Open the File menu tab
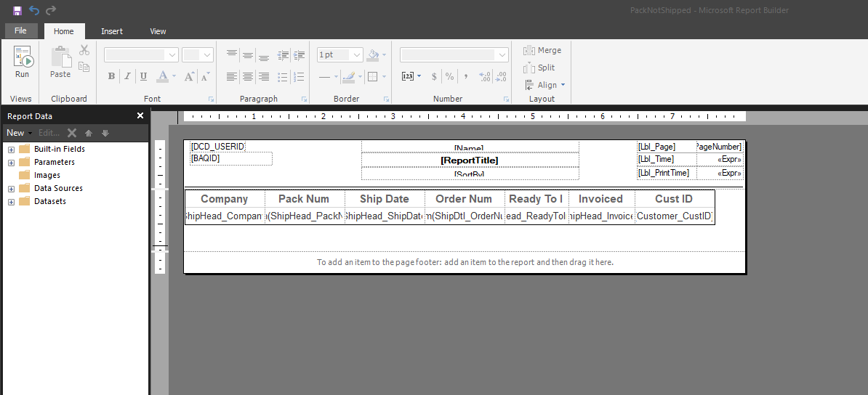 pyautogui.click(x=20, y=31)
